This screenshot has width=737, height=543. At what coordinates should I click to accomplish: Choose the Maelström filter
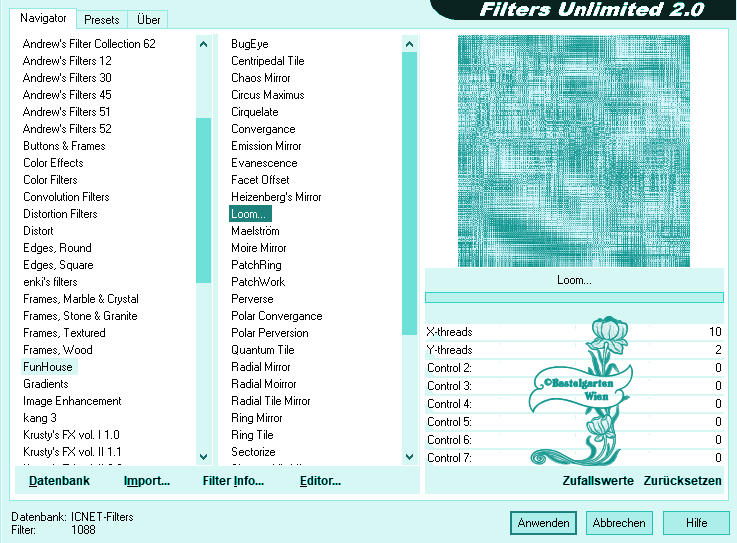(x=255, y=230)
